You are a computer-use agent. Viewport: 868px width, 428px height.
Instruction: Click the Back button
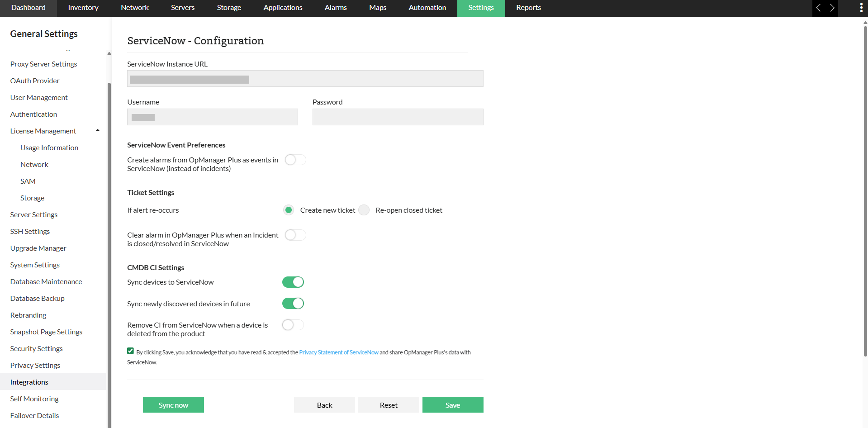[x=324, y=405]
